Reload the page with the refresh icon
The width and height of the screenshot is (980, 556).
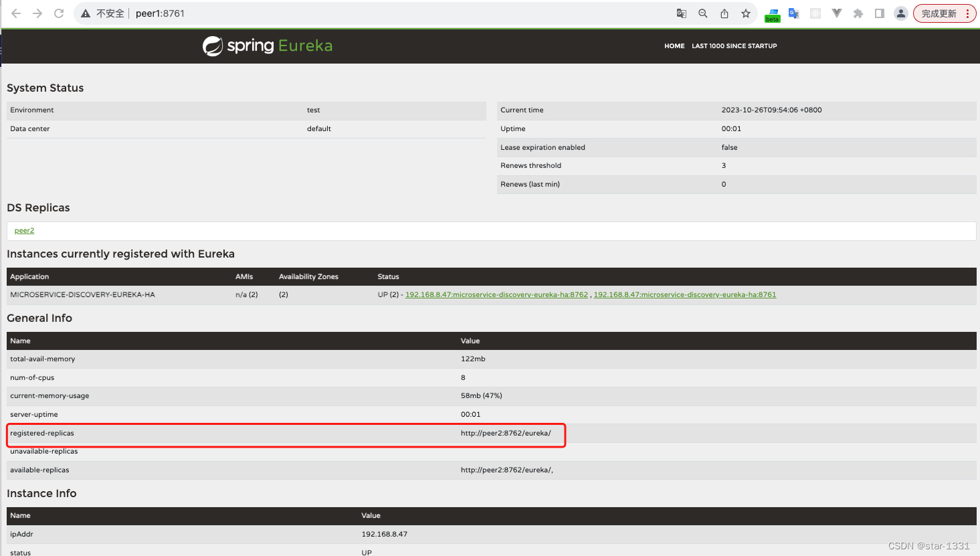click(x=59, y=13)
